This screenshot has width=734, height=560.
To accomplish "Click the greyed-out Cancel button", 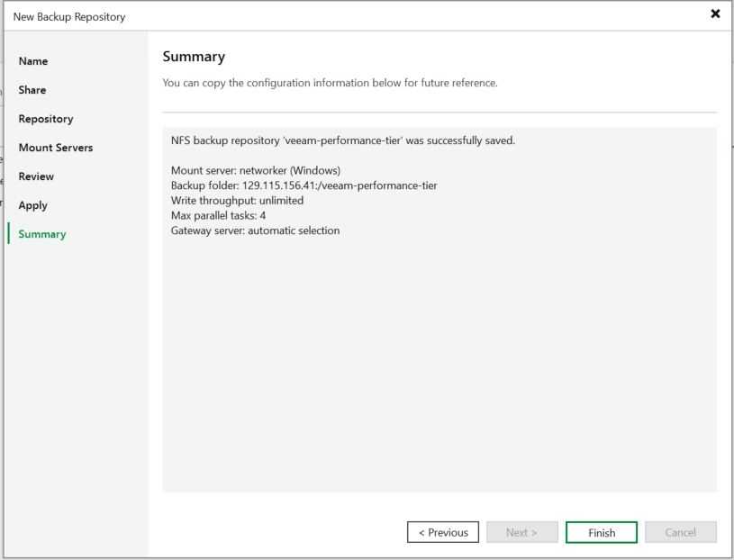I will (x=681, y=532).
